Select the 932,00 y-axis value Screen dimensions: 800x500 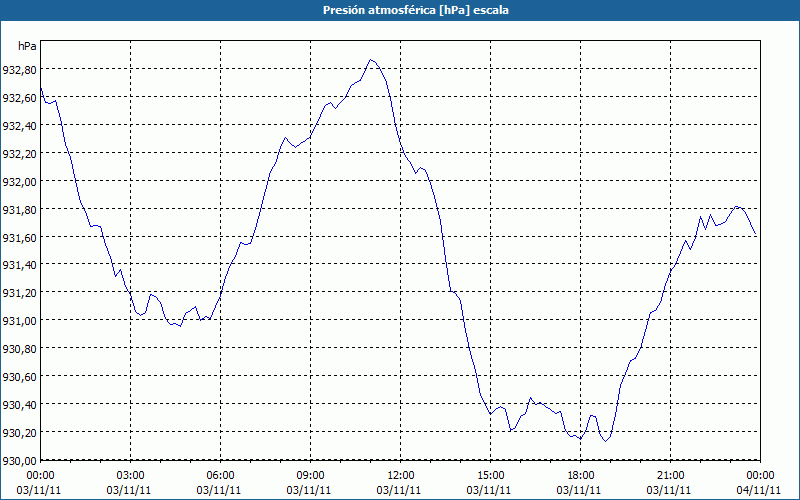click(19, 182)
